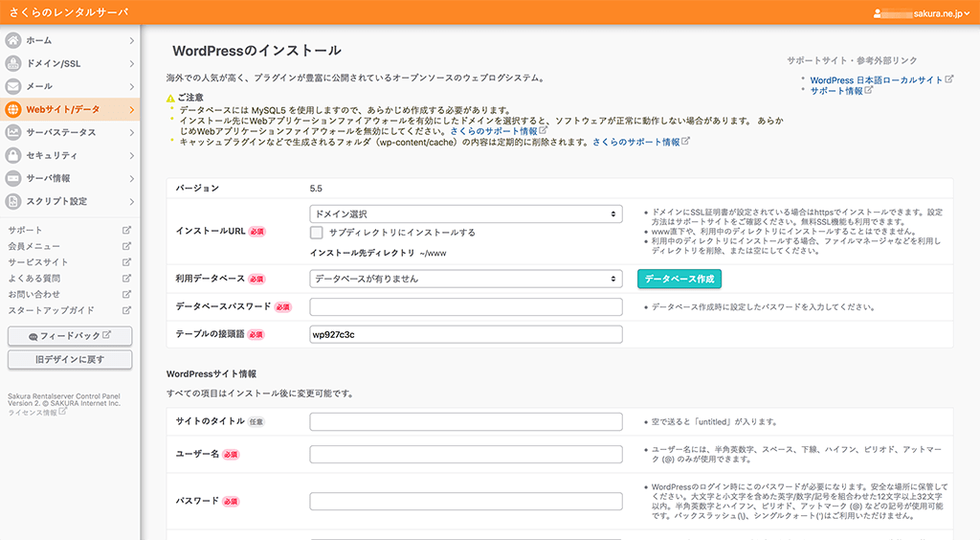
Task: Open さくらのサポート情報 link about cache folder
Action: tap(636, 142)
